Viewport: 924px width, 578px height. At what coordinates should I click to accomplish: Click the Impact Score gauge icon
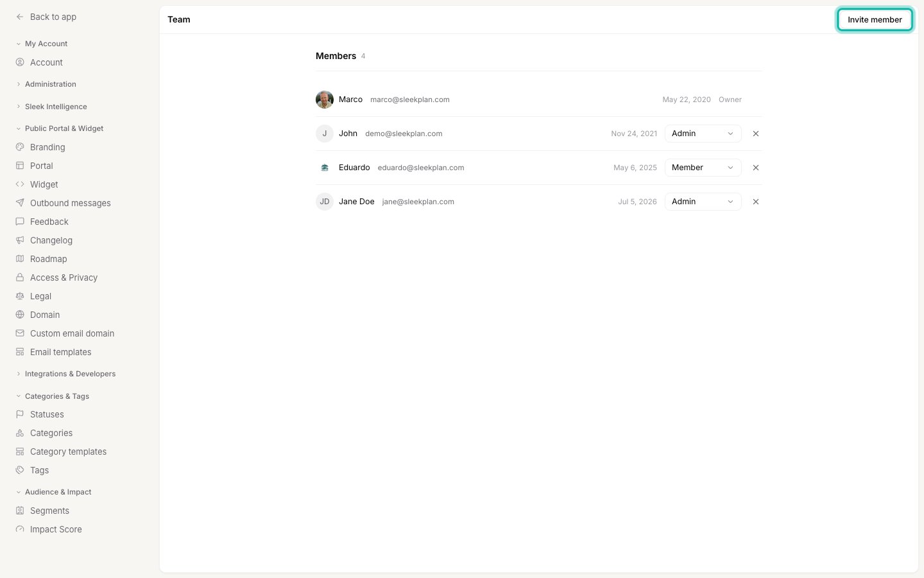20,529
